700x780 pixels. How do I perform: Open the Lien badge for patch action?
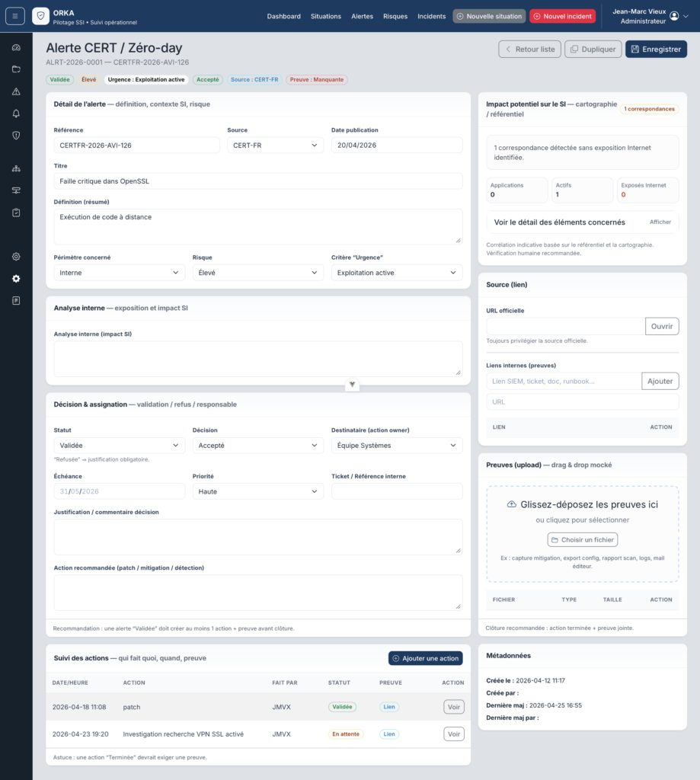click(389, 707)
